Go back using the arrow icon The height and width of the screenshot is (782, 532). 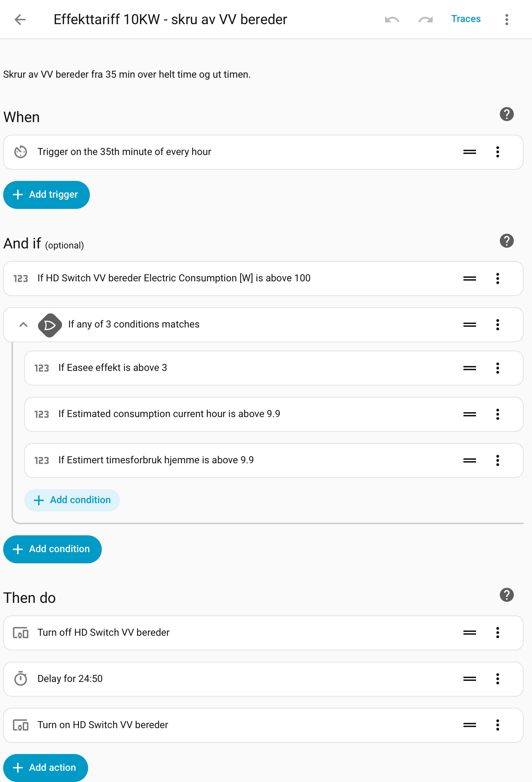coord(20,20)
